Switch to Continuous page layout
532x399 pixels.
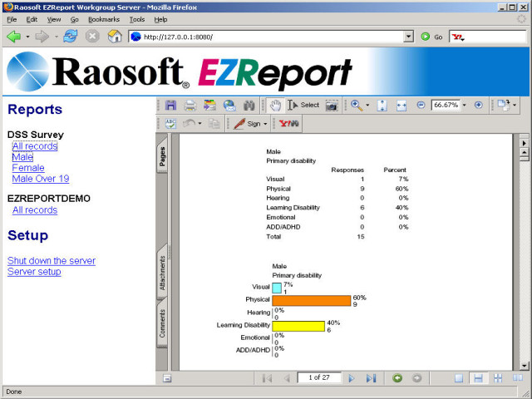tap(479, 378)
